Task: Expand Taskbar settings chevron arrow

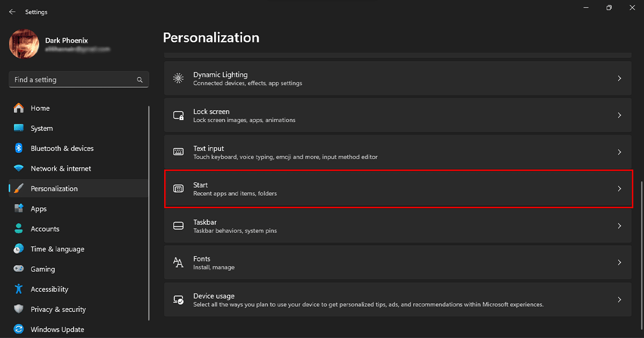Action: tap(619, 226)
